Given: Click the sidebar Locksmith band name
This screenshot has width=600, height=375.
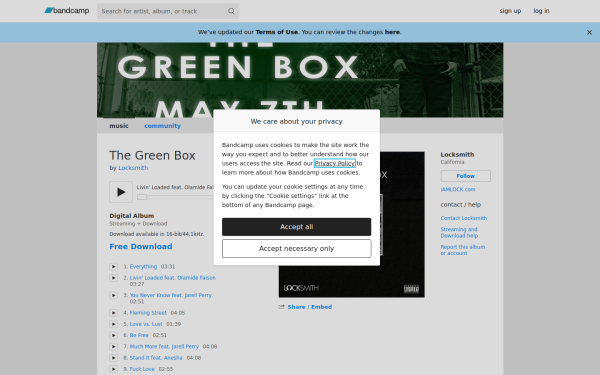Looking at the screenshot, I should [457, 155].
